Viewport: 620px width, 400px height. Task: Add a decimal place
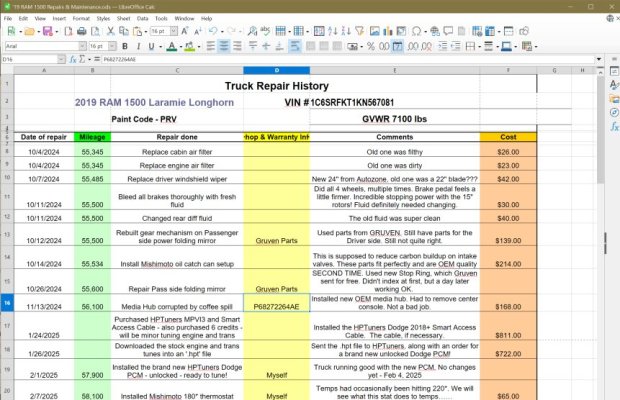click(x=413, y=46)
